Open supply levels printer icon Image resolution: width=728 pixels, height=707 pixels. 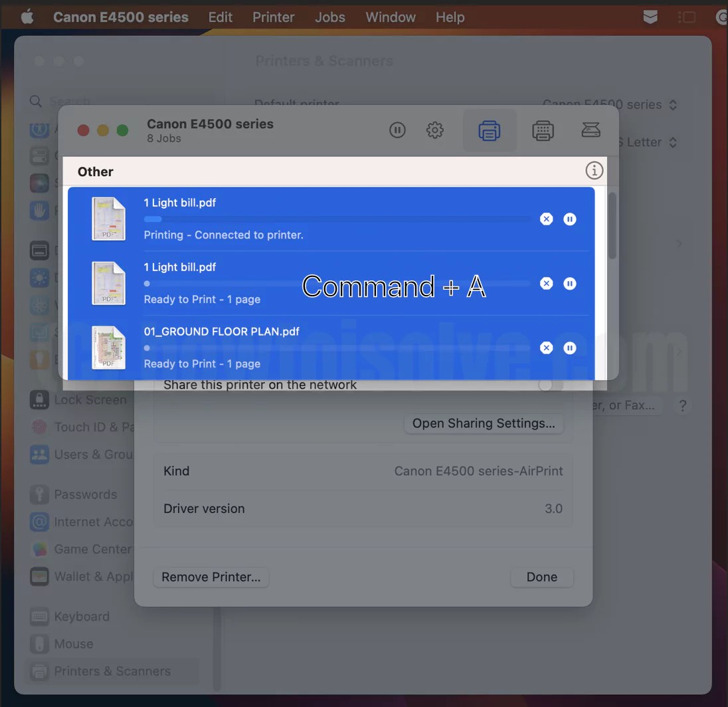point(543,130)
